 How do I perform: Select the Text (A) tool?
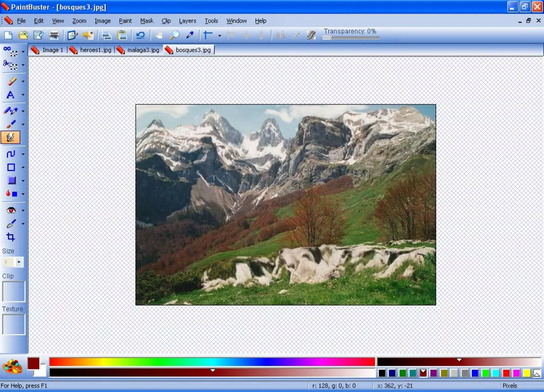click(x=10, y=95)
